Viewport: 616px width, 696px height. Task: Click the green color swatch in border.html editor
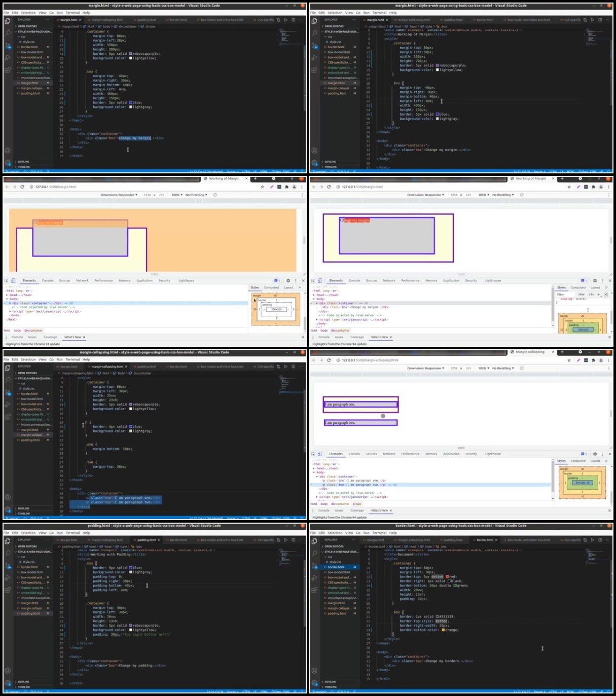pyautogui.click(x=455, y=585)
